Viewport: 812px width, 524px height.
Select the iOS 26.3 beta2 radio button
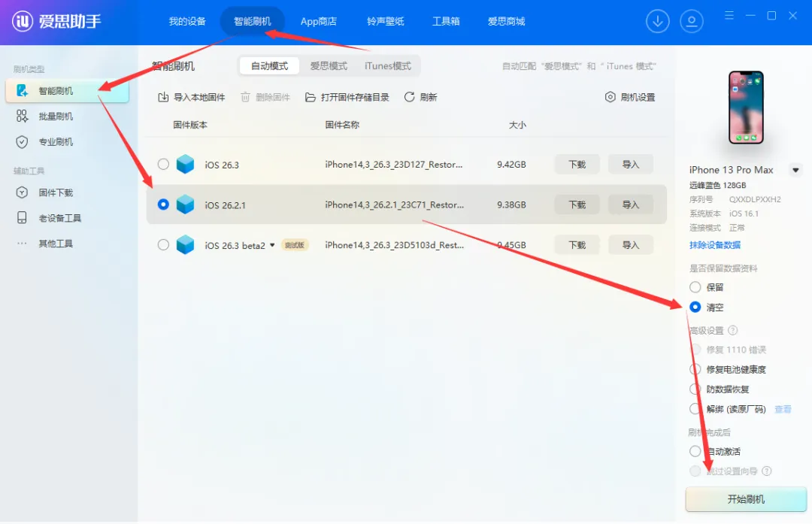[x=163, y=245]
